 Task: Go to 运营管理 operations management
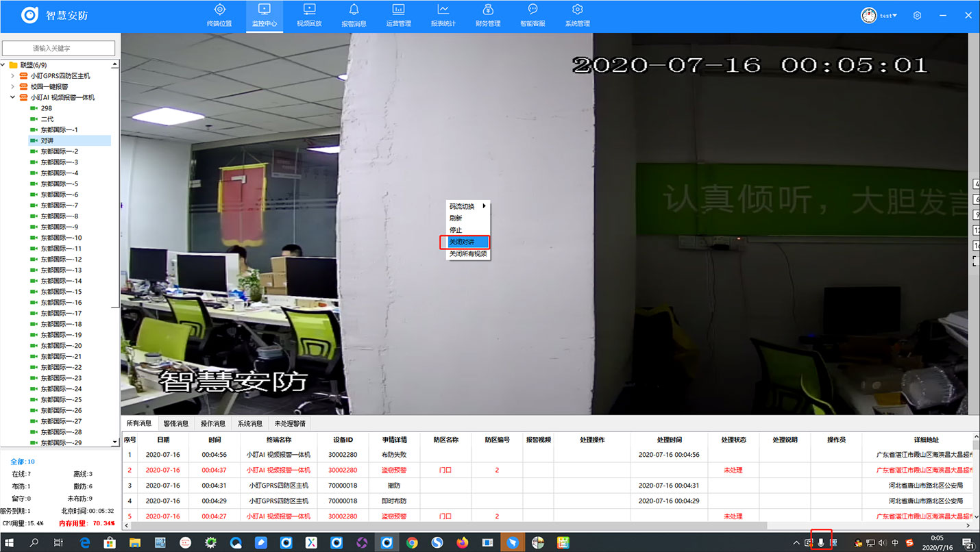click(x=398, y=16)
